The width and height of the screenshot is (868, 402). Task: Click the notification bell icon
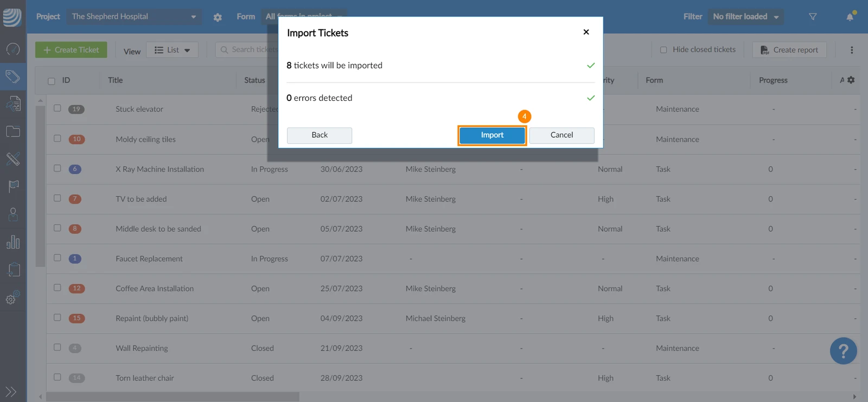850,17
